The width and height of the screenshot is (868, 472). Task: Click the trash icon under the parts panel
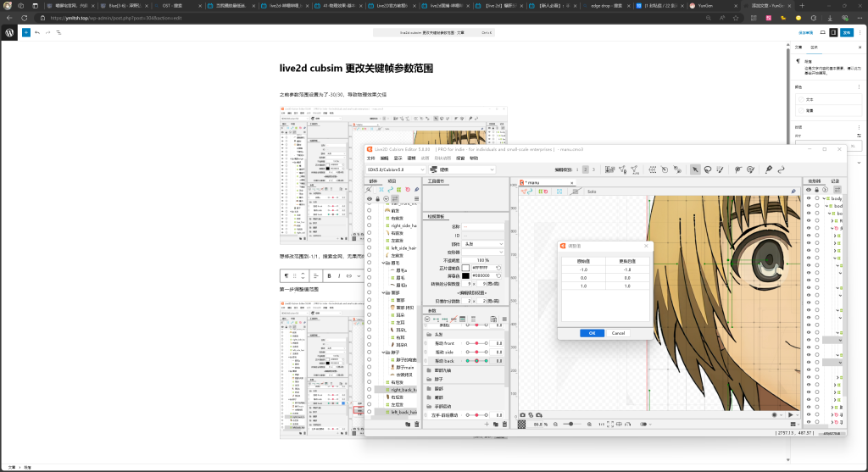[416, 424]
